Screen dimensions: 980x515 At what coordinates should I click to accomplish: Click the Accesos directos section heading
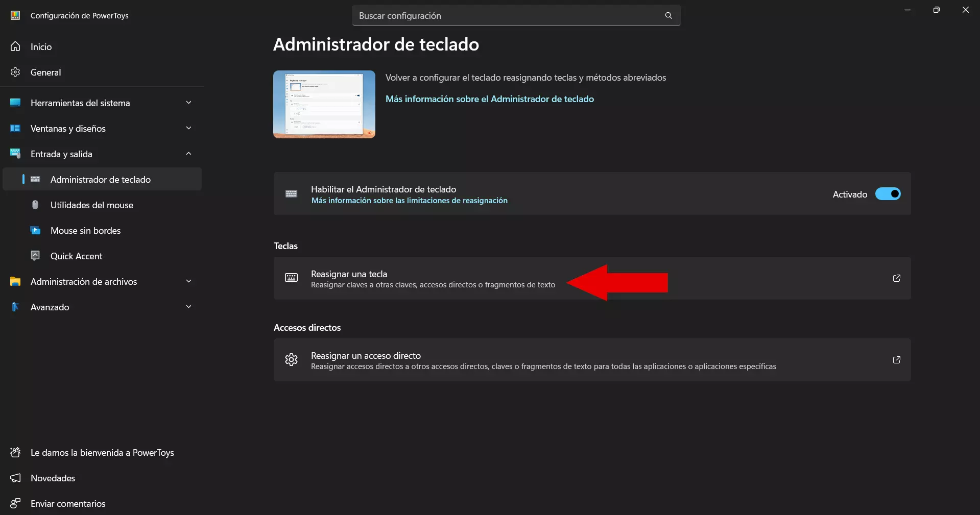pyautogui.click(x=307, y=328)
